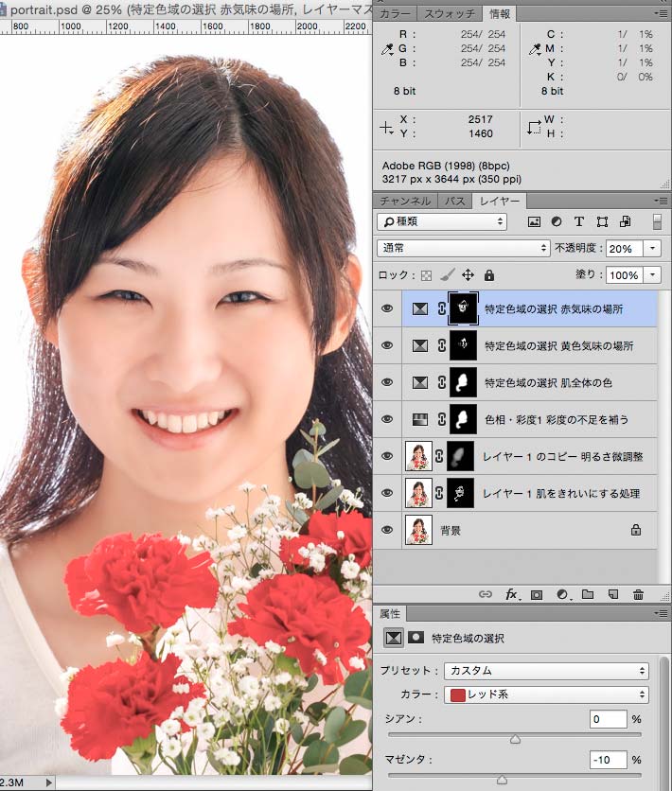Viewport: 672px width, 791px height.
Task: Expand the プリセット カスタム dropdown
Action: (x=546, y=671)
